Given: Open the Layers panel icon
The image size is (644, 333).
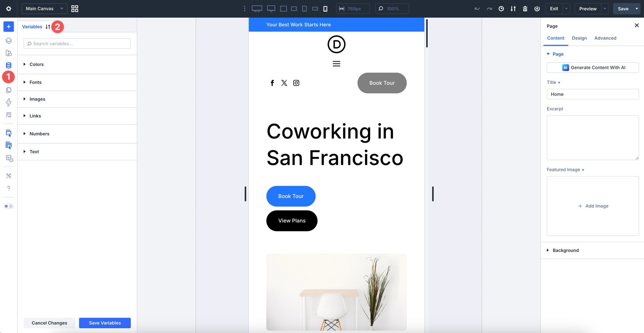Looking at the screenshot, I should coord(9,41).
